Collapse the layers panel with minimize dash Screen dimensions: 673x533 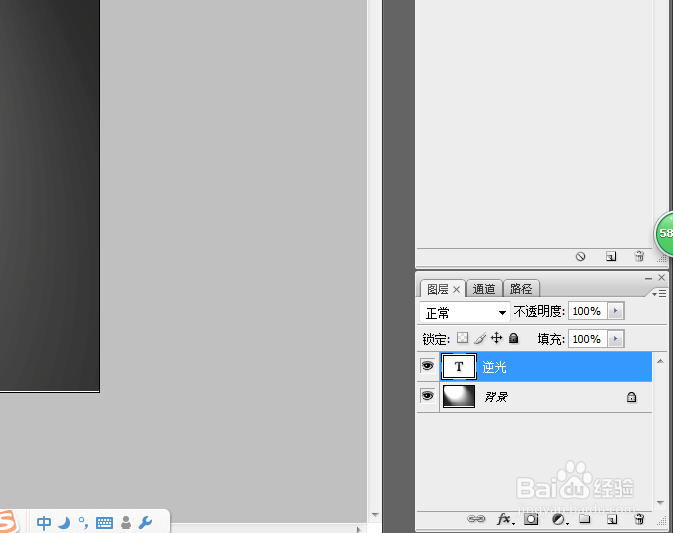(x=648, y=279)
